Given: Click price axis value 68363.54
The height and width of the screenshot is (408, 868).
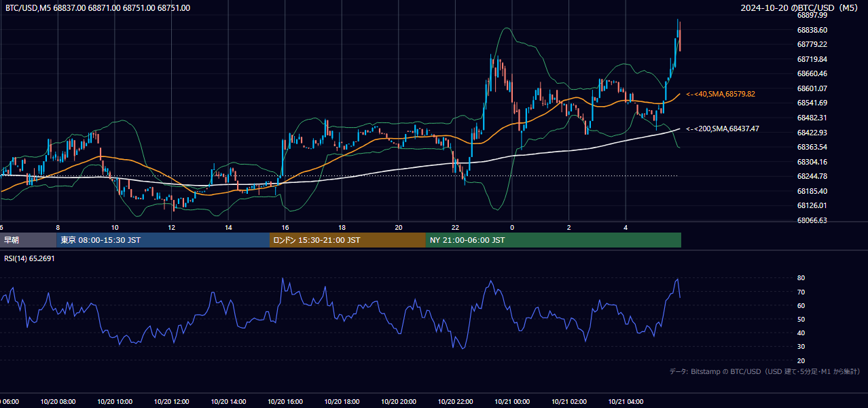Looking at the screenshot, I should pyautogui.click(x=812, y=147).
